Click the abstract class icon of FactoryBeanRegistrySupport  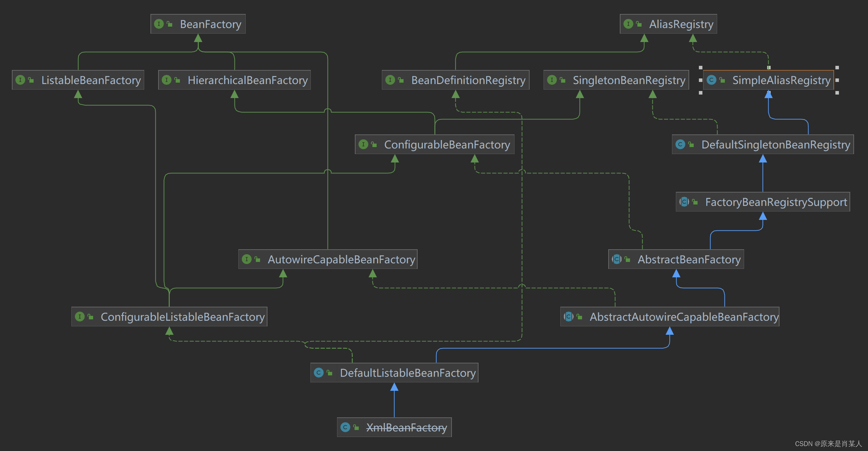coord(684,202)
